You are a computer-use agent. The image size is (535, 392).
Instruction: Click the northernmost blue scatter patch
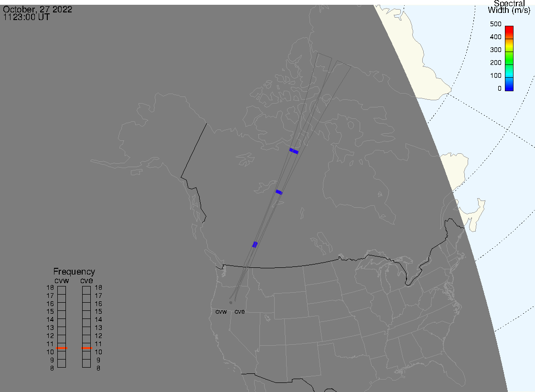(294, 151)
